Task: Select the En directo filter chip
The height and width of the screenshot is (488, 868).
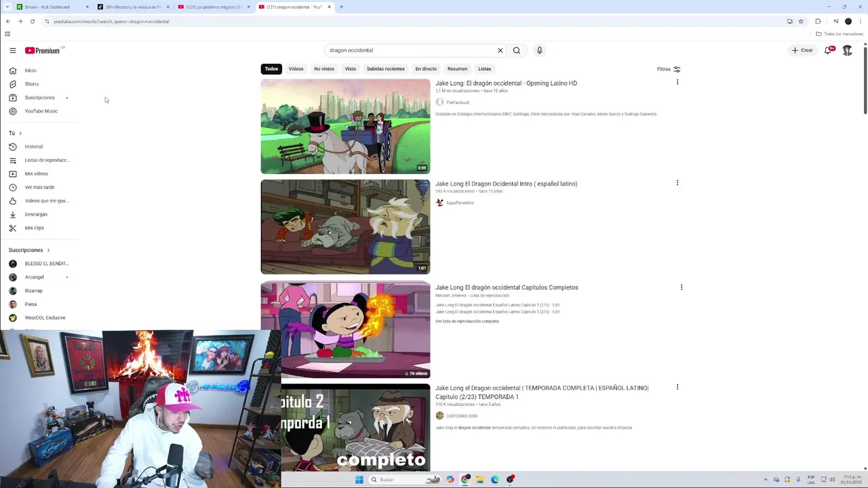Action: click(426, 68)
